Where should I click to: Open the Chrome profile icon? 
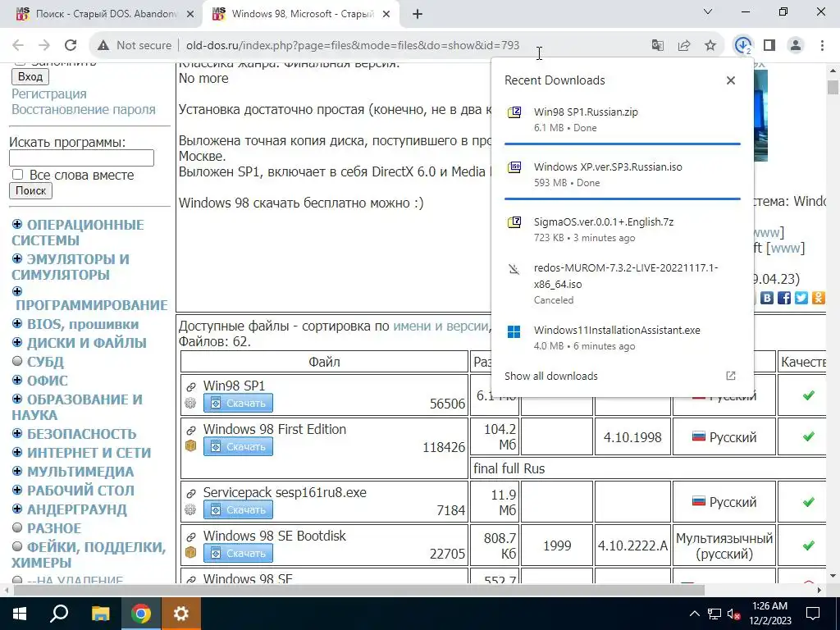point(796,46)
